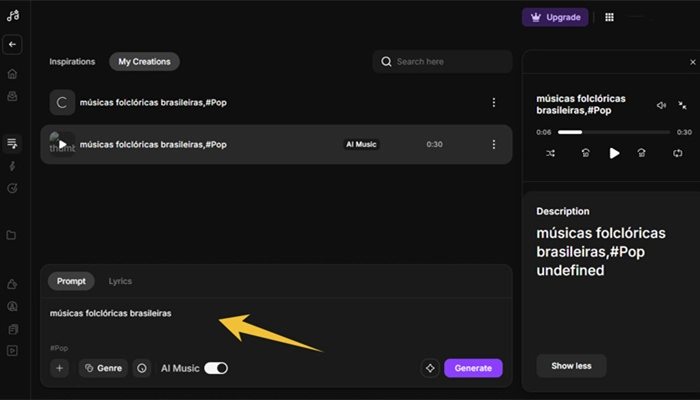Screen dimensions: 700x400
Task: Open the Genre selector
Action: [103, 368]
